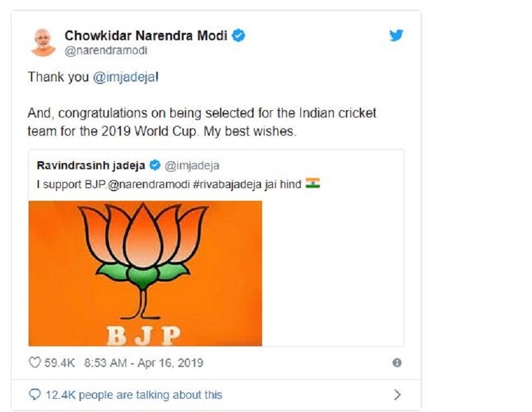Click the Indian flag emoji

coord(313,183)
